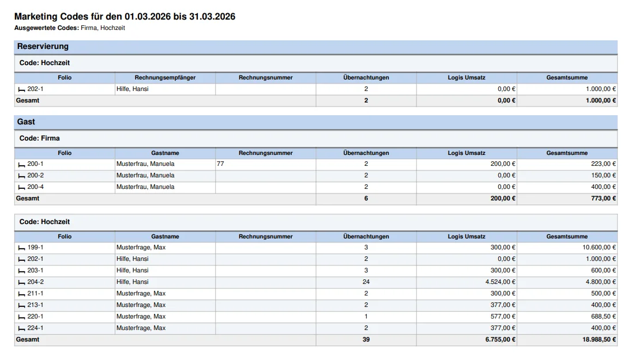Click the bed icon beside folio 200-1
Image resolution: width=628 pixels, height=364 pixels.
(x=22, y=164)
